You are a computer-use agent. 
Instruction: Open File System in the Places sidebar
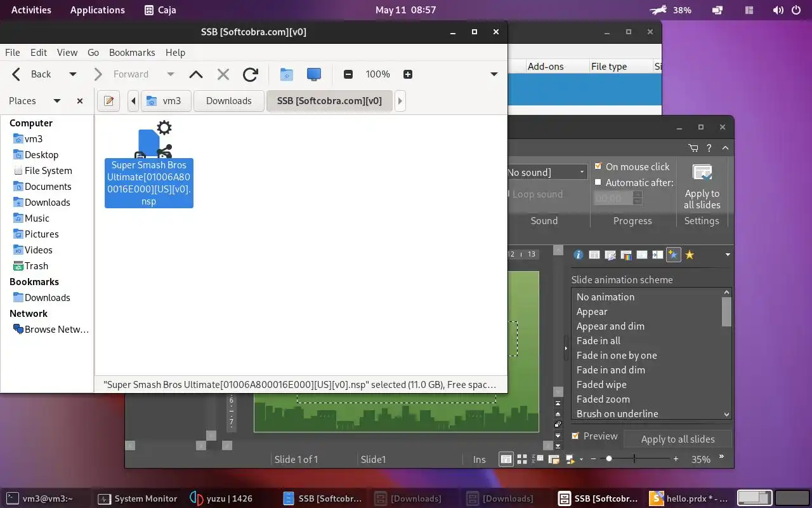click(x=48, y=171)
